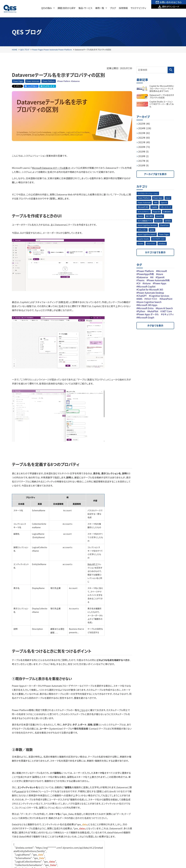Click カテゴリ全てを表示 button
186x868 pixels.
coord(155,252)
